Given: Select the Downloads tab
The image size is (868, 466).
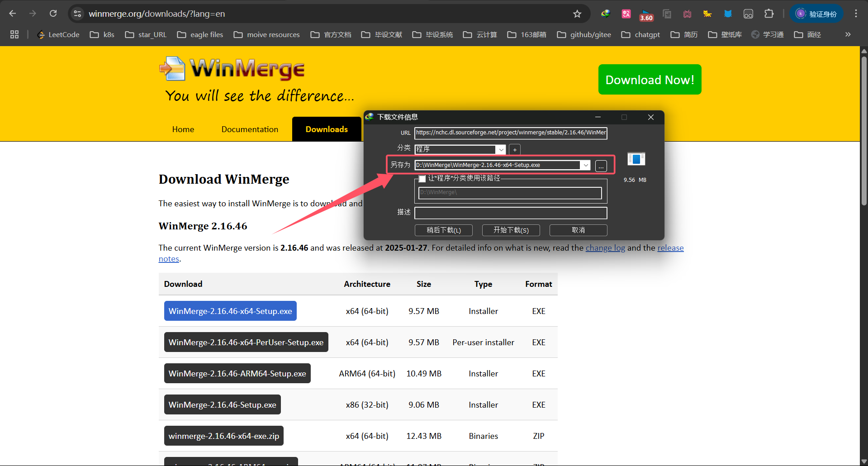Looking at the screenshot, I should click(x=327, y=129).
